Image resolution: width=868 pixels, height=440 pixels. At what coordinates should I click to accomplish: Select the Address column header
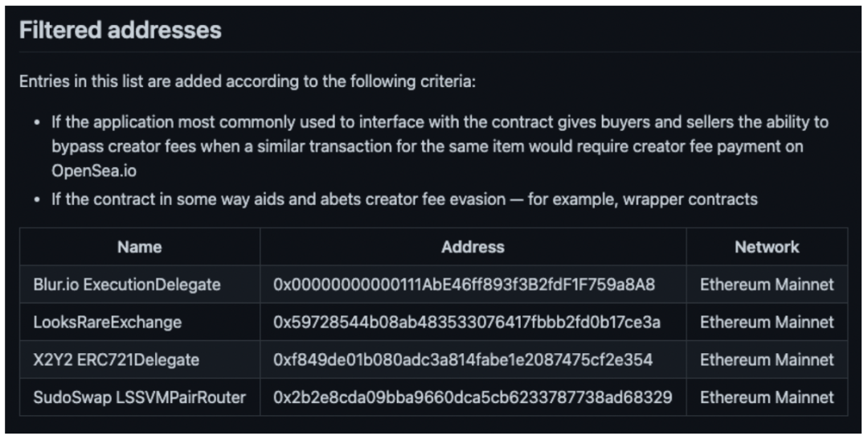(x=473, y=247)
